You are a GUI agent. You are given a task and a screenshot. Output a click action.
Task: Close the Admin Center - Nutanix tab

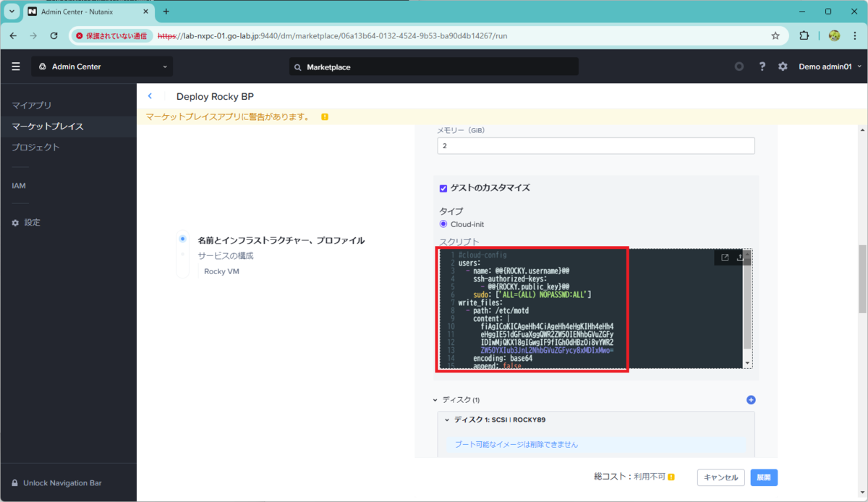coord(145,12)
